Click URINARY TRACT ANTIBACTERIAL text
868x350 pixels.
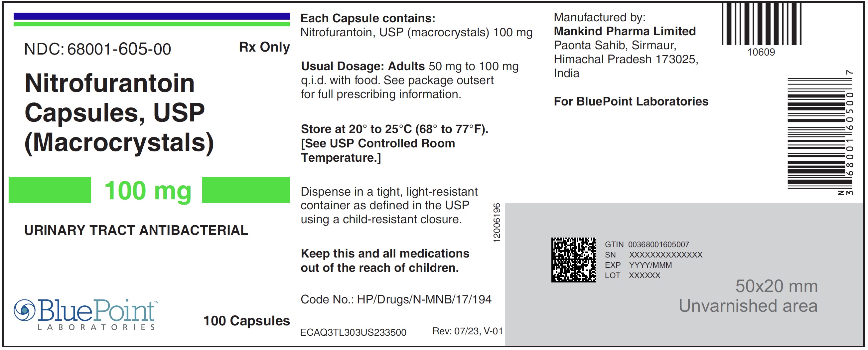(136, 230)
